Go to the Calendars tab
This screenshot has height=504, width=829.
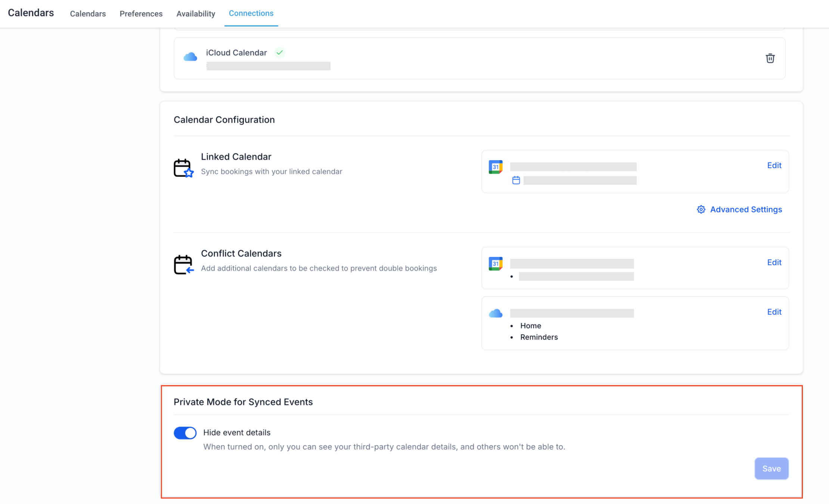click(88, 14)
